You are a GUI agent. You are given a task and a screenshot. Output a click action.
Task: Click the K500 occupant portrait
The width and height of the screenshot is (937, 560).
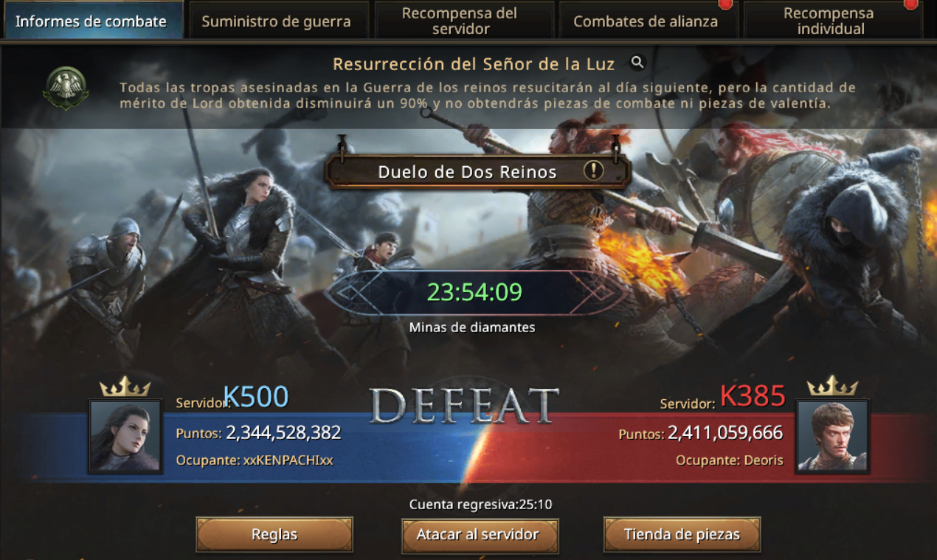click(125, 436)
